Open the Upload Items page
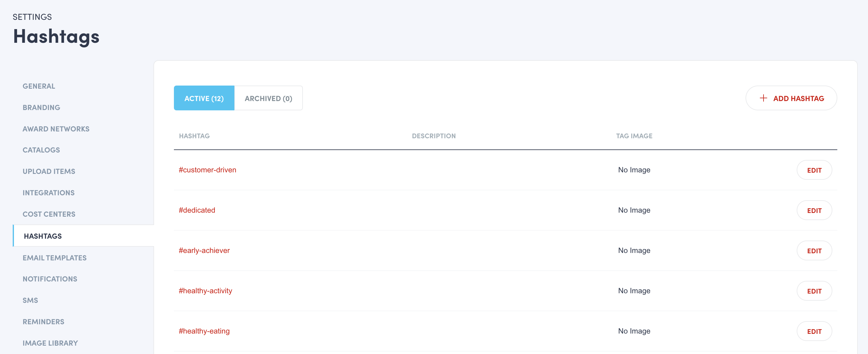This screenshot has height=354, width=868. pyautogui.click(x=49, y=171)
